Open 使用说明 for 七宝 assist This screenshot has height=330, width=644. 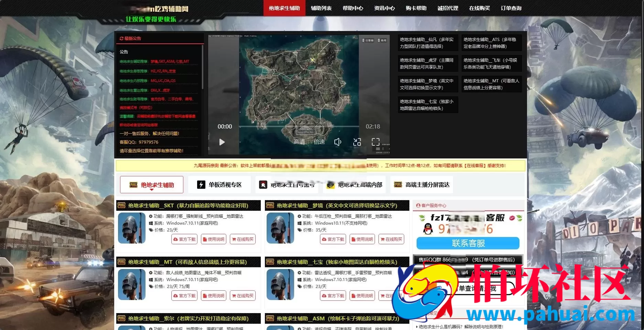pyautogui.click(x=362, y=296)
